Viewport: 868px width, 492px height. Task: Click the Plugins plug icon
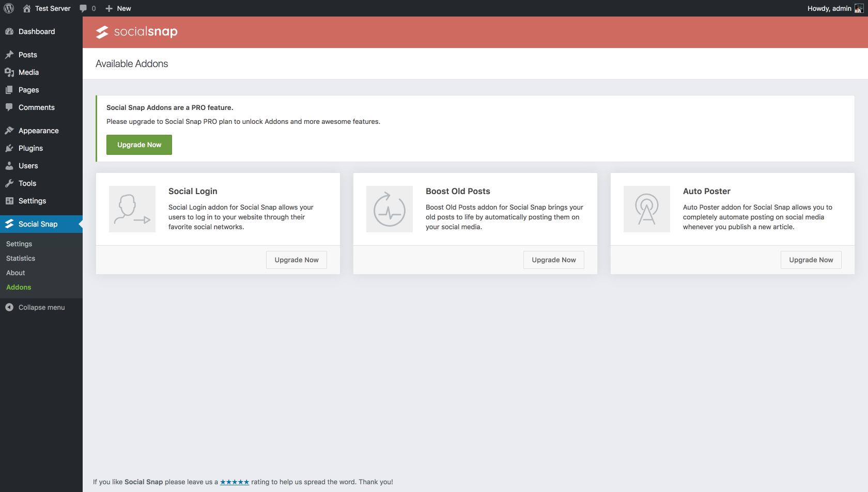pos(9,148)
